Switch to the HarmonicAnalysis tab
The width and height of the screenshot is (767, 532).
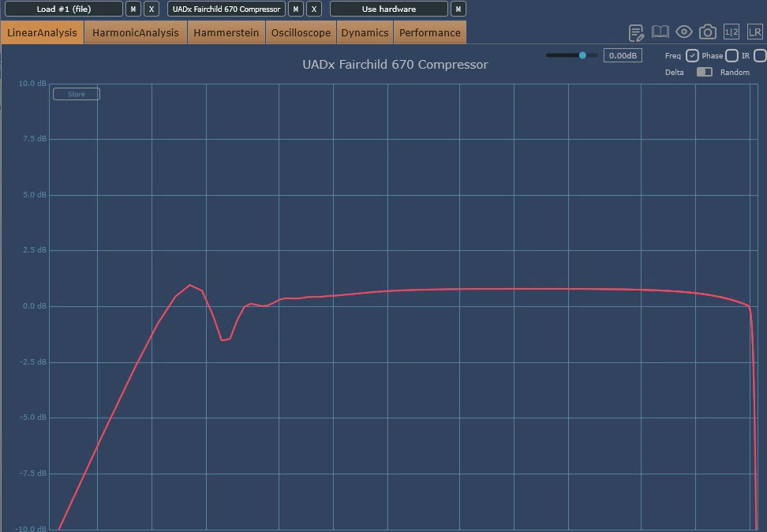136,33
